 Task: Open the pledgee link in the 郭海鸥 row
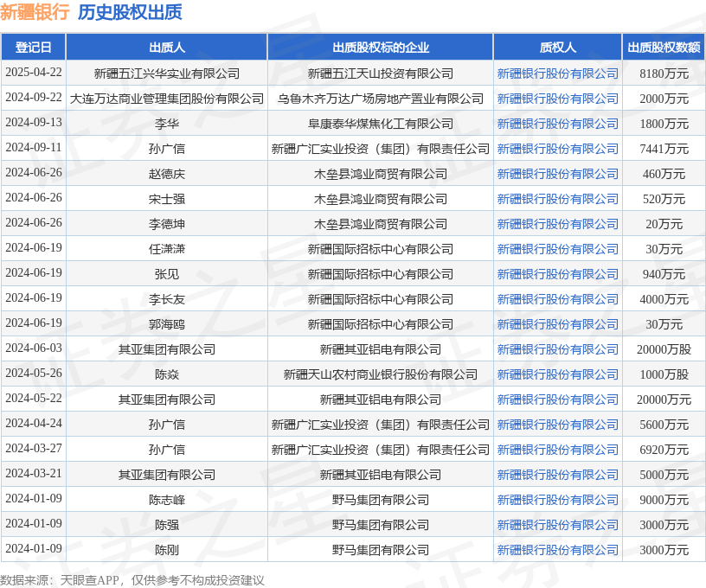click(x=557, y=324)
